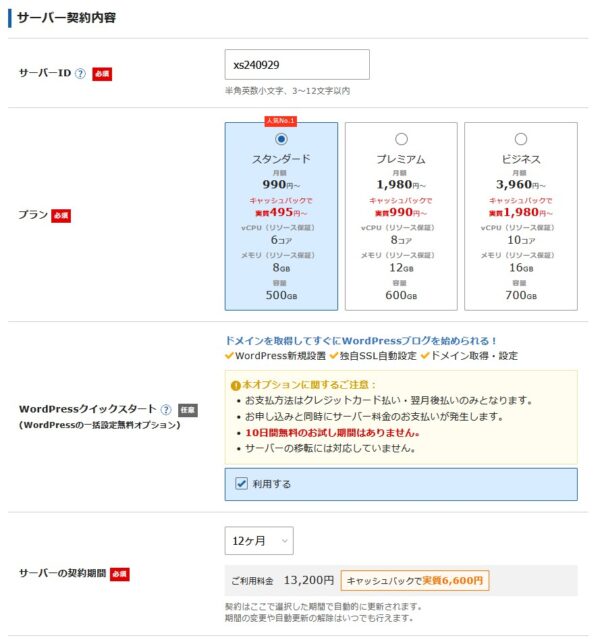Open the WordPressクイックスタート help icon

click(x=166, y=409)
